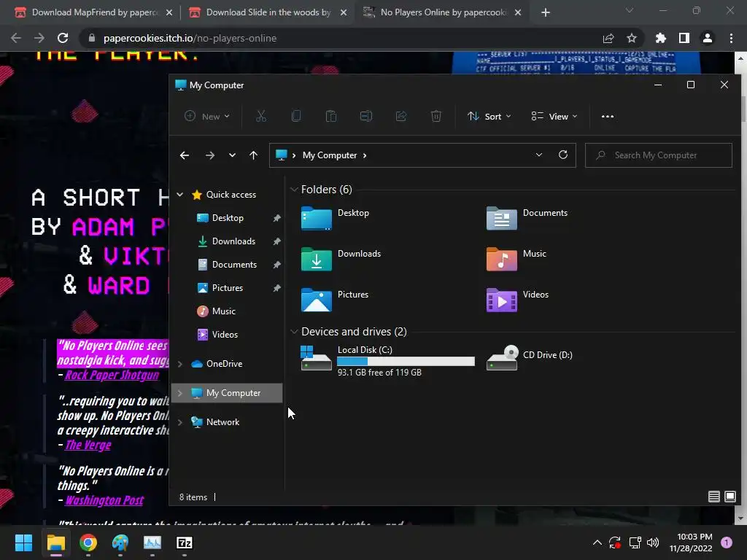Viewport: 747px width, 560px height.
Task: Open the Sort dropdown
Action: [489, 116]
